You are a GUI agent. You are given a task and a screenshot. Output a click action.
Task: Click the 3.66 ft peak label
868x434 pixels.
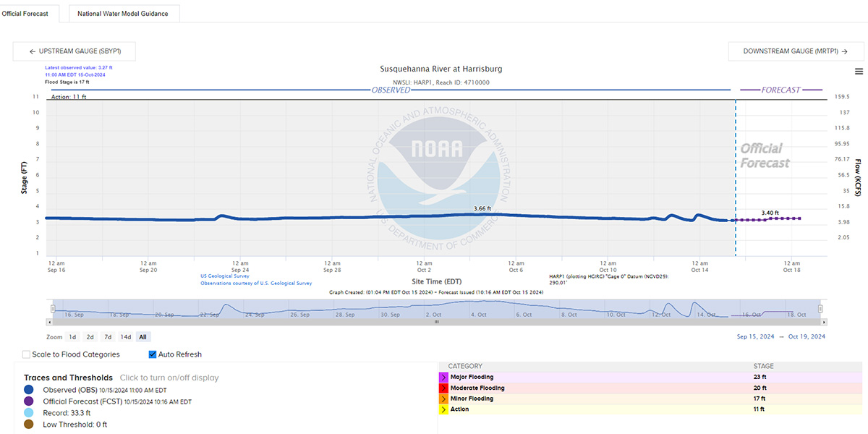click(x=482, y=208)
